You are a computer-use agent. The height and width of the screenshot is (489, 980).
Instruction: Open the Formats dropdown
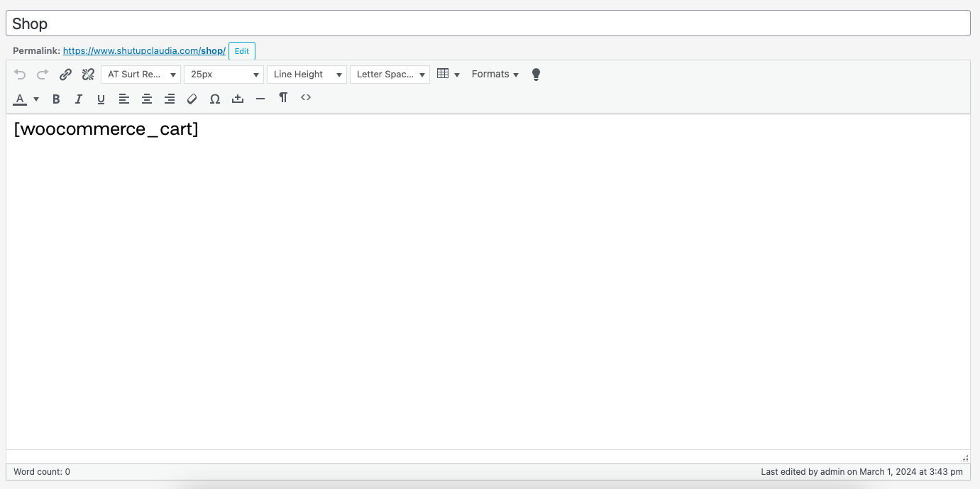(495, 74)
